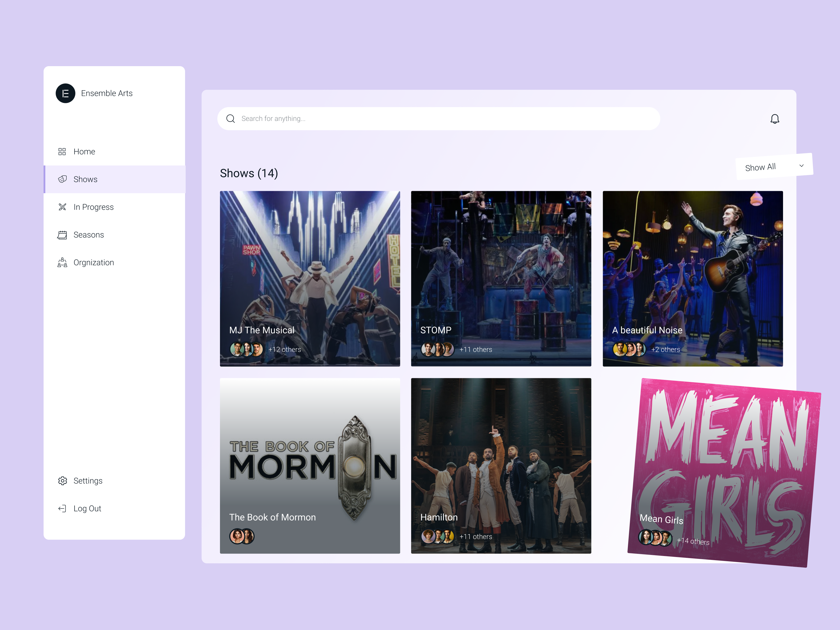Screen dimensions: 840x630
Task: Click the Shows theater mask icon
Action: (62, 179)
